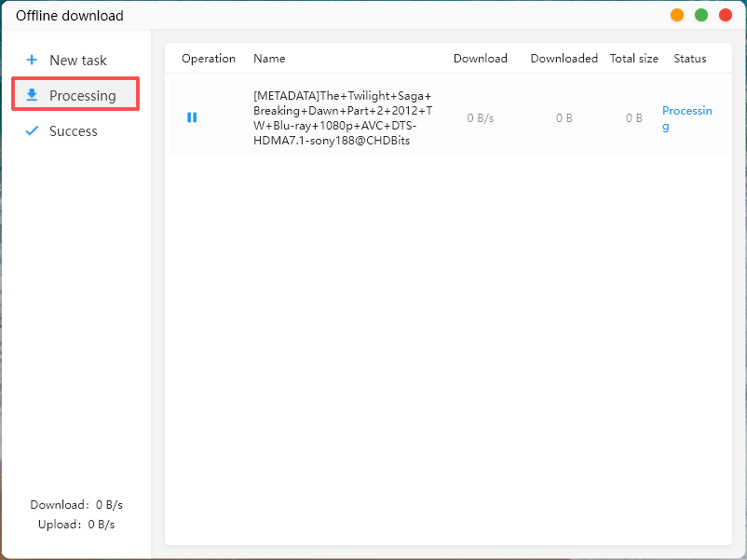Click the download arrow icon beside Processing
Image resolution: width=747 pixels, height=560 pixels.
click(32, 95)
